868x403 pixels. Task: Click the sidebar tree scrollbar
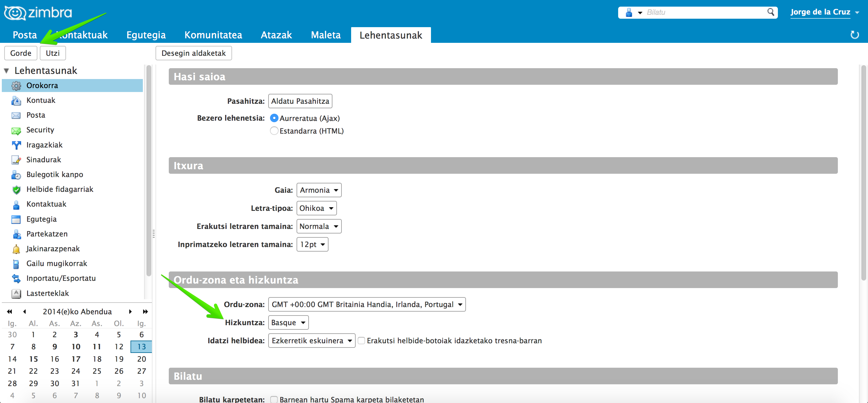[x=149, y=170]
